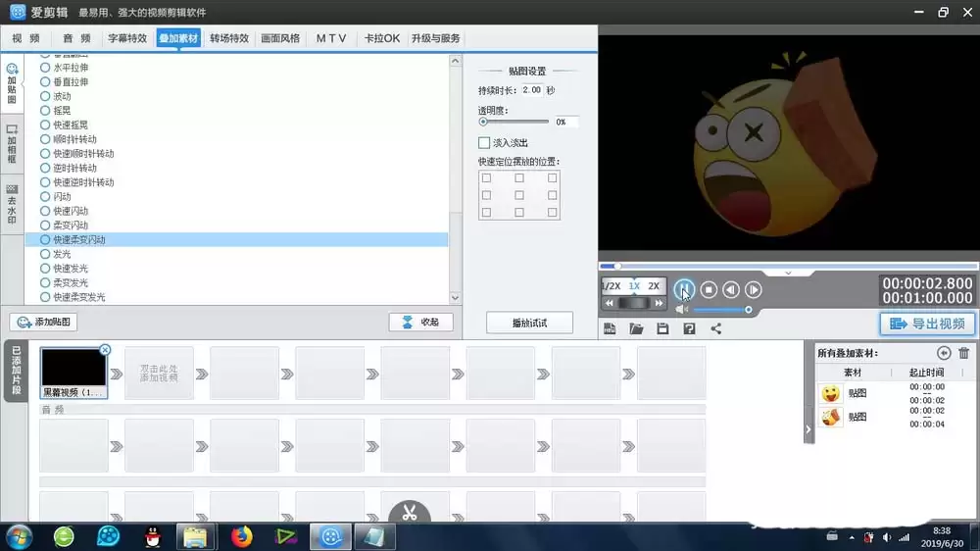Click the 双击此处添加视频 placeholder slot
Screen dimensions: 980x551
click(x=159, y=374)
